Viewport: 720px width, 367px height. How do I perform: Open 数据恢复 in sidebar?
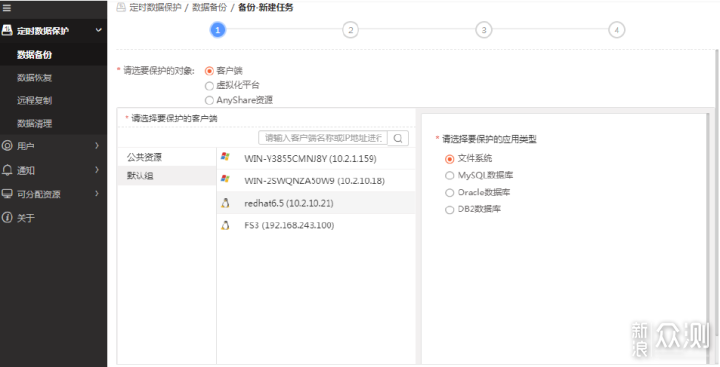53,78
